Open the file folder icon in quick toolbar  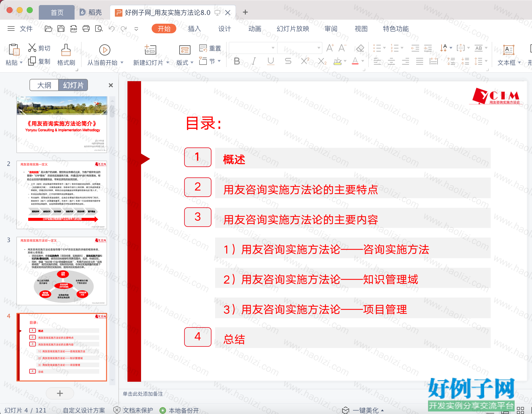click(48, 29)
